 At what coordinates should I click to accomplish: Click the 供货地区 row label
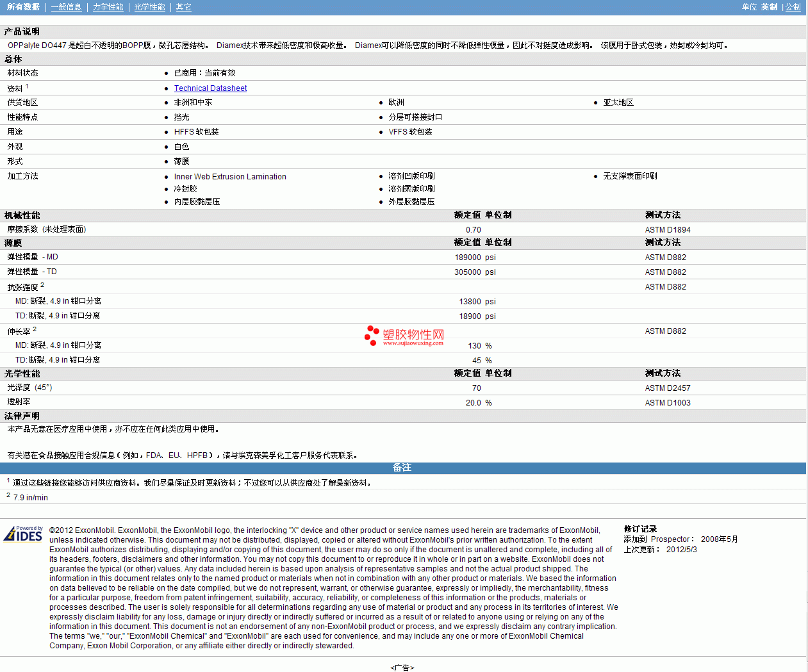[x=22, y=102]
